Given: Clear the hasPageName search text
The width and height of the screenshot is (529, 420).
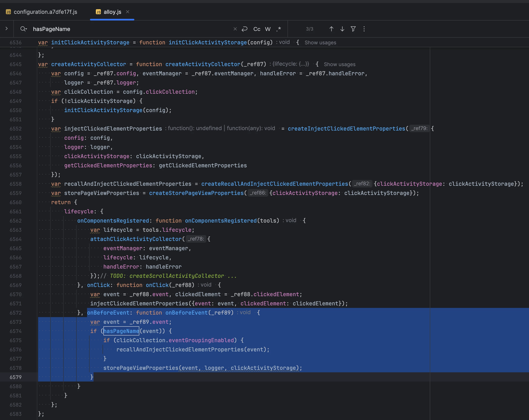Looking at the screenshot, I should 235,29.
